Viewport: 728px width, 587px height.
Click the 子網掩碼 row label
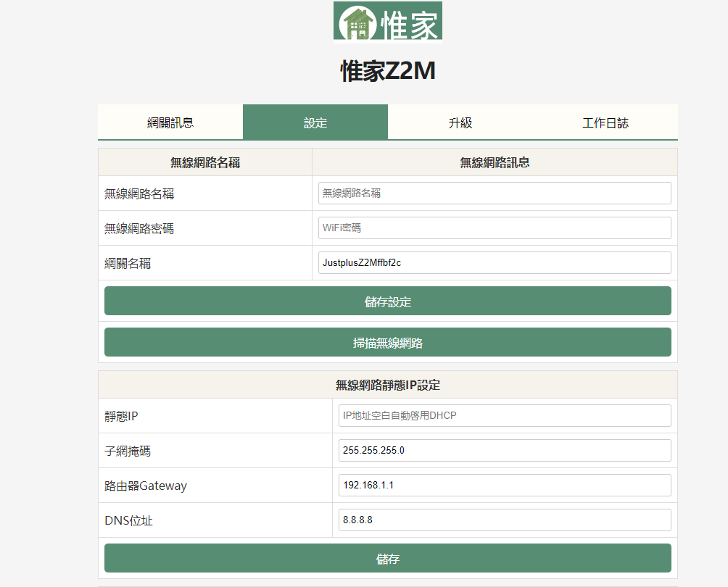(128, 451)
